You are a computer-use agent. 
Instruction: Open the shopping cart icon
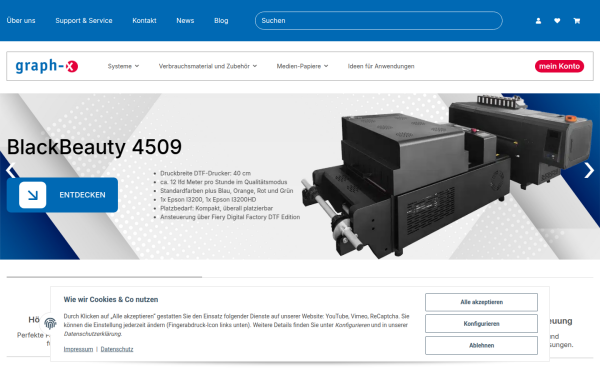576,21
